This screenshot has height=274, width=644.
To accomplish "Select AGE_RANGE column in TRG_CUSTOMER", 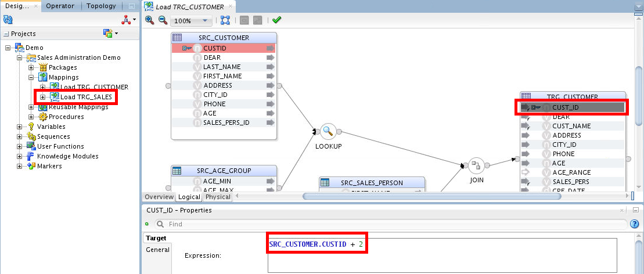I will (573, 172).
